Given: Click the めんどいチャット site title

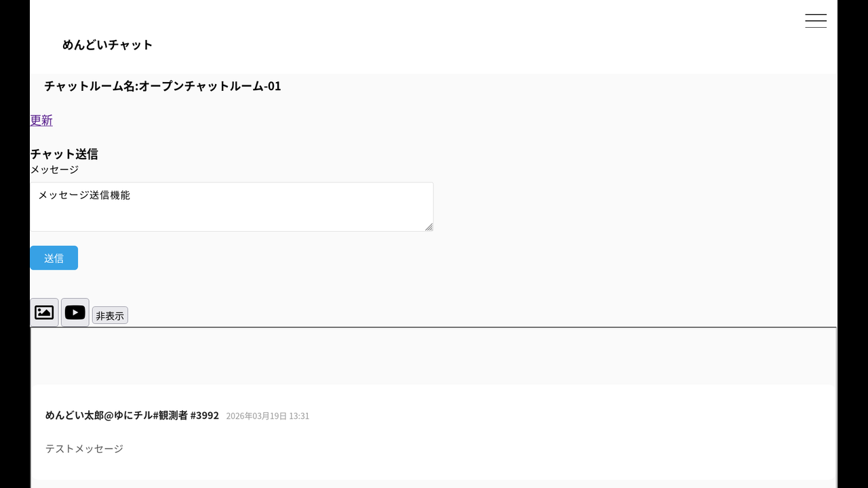Looking at the screenshot, I should point(107,45).
